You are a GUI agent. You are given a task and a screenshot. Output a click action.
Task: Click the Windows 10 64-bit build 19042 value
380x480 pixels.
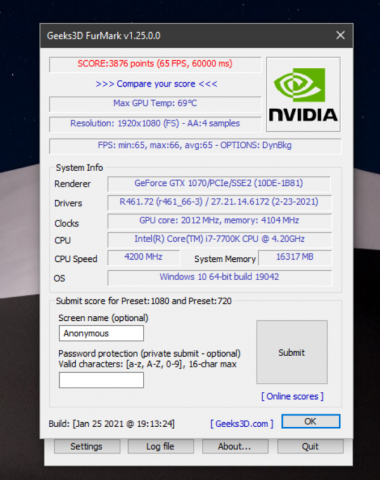click(x=219, y=277)
